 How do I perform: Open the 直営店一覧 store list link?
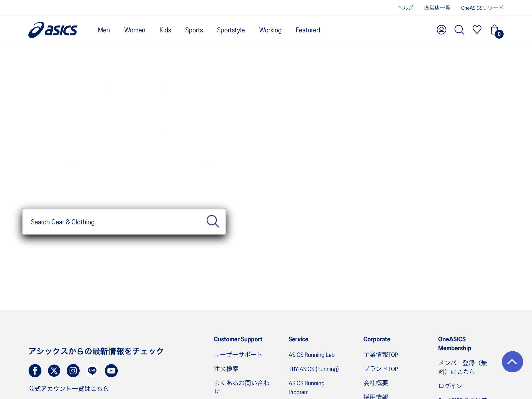coord(437,8)
